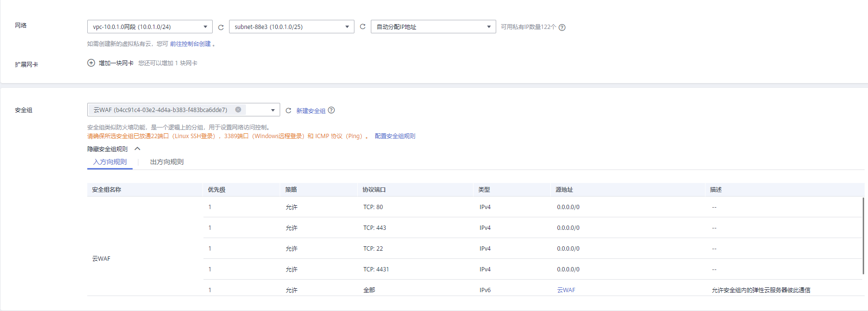Image resolution: width=868 pixels, height=311 pixels.
Task: Click the plus icon for 增加一块网卡
Action: tap(91, 63)
